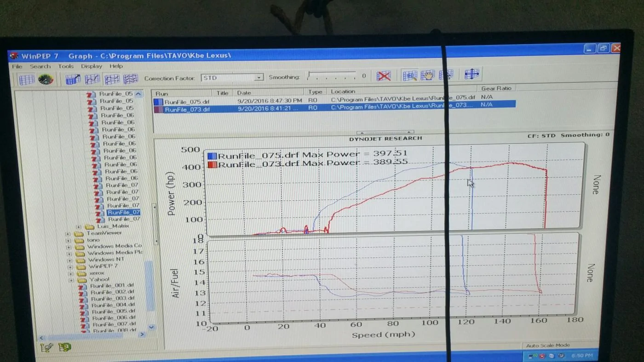Expand the tono folder
The image size is (644, 362).
69,240
